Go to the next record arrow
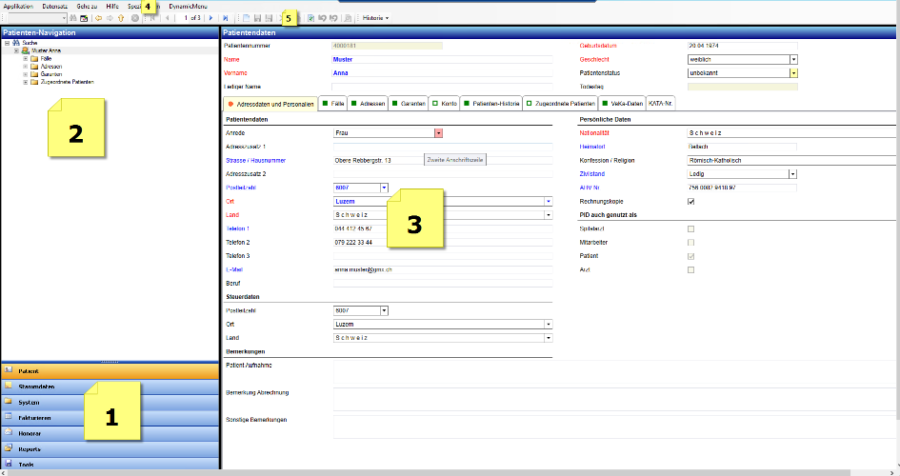 (209, 19)
